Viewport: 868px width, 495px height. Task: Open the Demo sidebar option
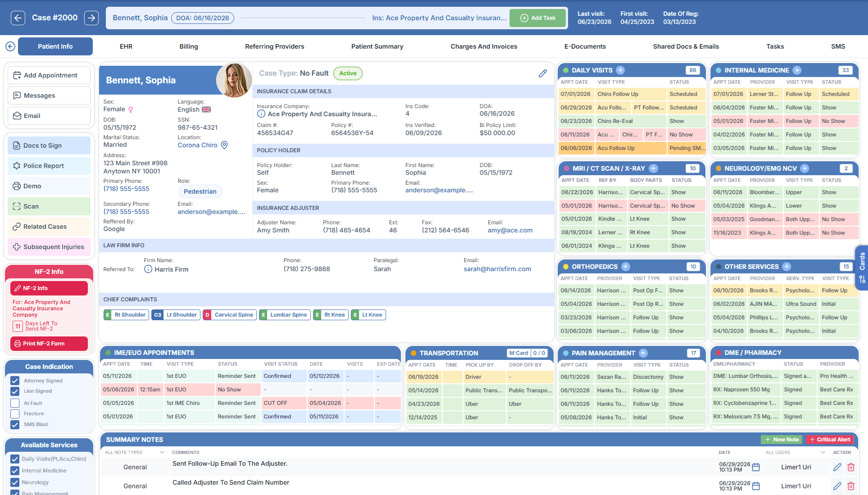coord(49,186)
